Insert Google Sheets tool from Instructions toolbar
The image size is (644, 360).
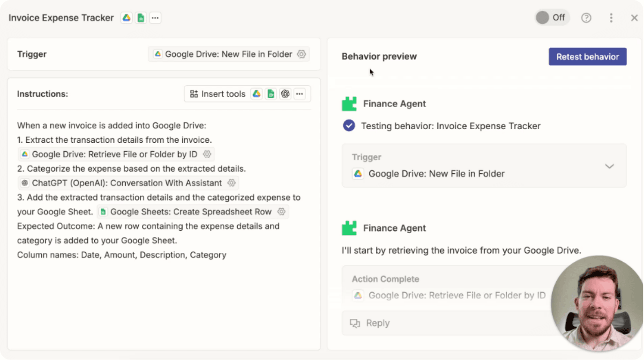pyautogui.click(x=270, y=94)
